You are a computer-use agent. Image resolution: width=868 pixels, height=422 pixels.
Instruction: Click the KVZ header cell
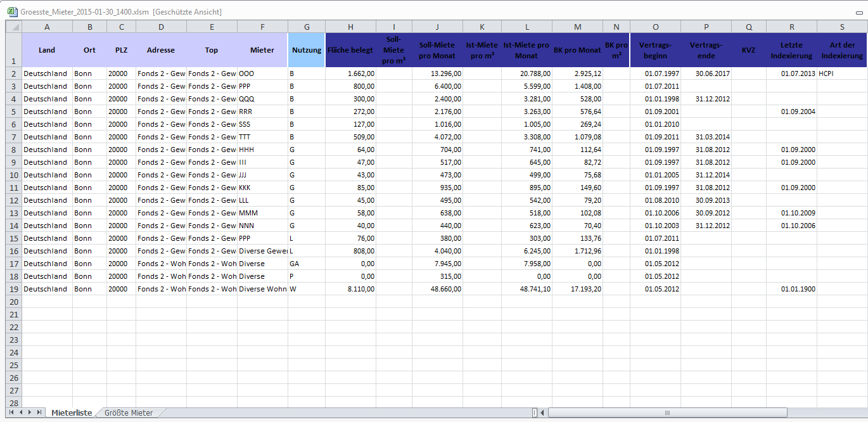tap(749, 50)
